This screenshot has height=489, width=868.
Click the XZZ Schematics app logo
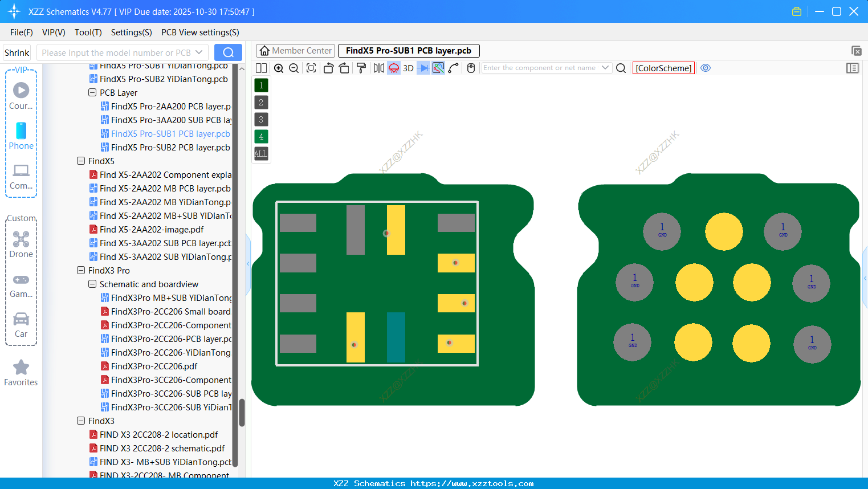click(14, 11)
